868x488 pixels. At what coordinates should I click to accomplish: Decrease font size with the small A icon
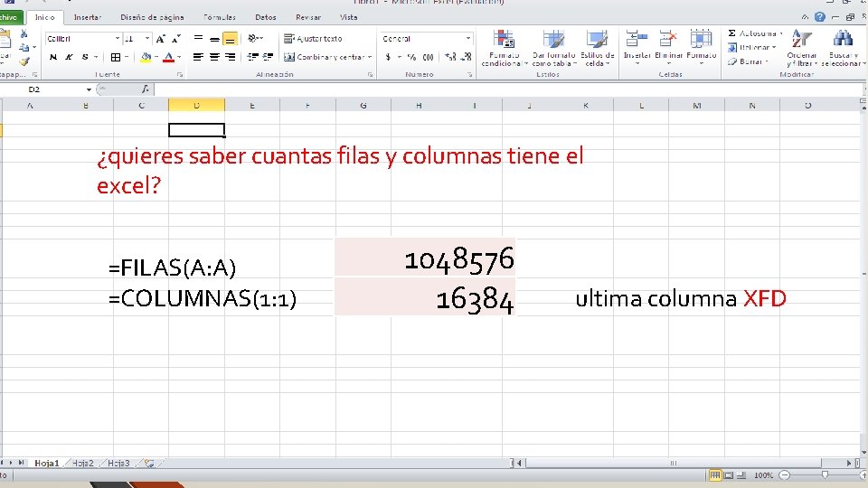176,39
